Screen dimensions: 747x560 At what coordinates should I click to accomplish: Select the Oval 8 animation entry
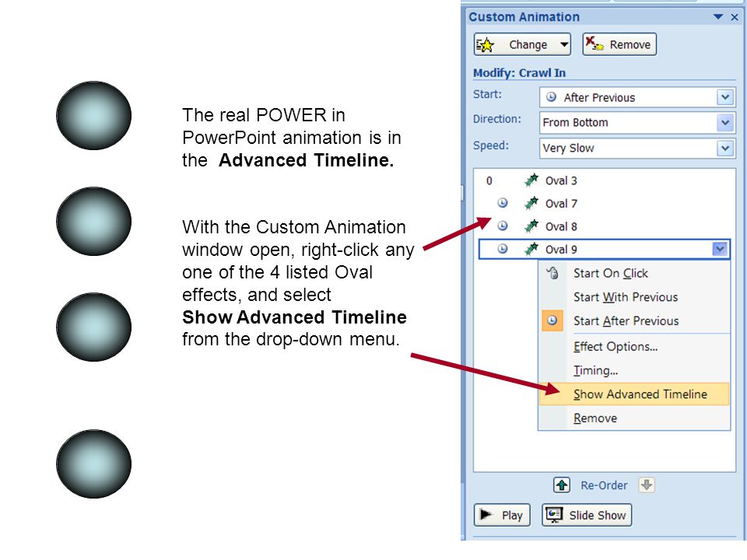[x=604, y=226]
